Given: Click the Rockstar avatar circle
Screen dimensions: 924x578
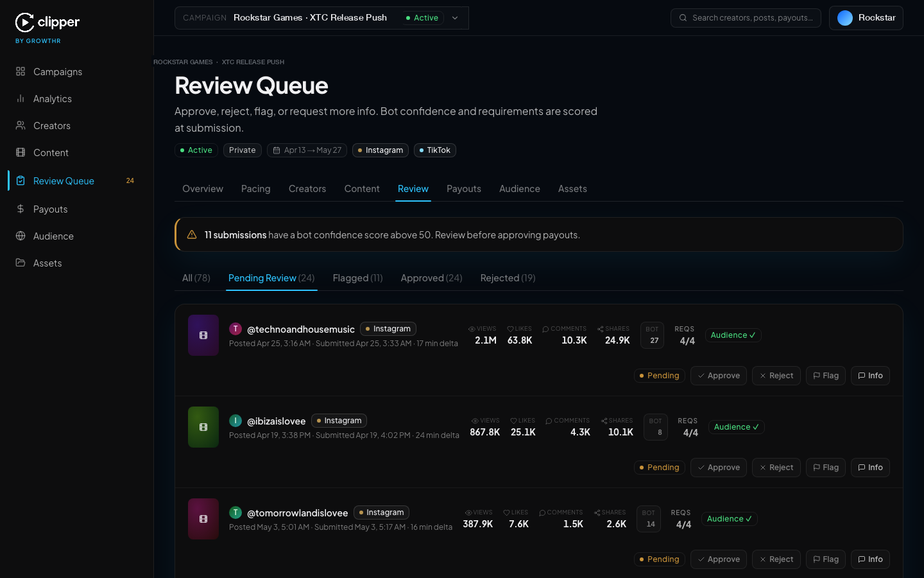Looking at the screenshot, I should pos(845,18).
